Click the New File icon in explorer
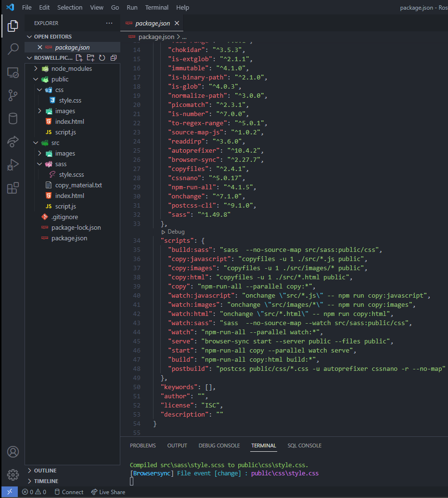This screenshot has height=498, width=448. 79,58
